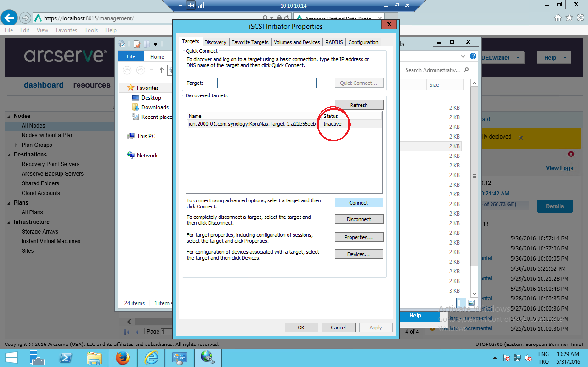Open Firefox from the taskbar
The height and width of the screenshot is (367, 588).
[x=122, y=358]
